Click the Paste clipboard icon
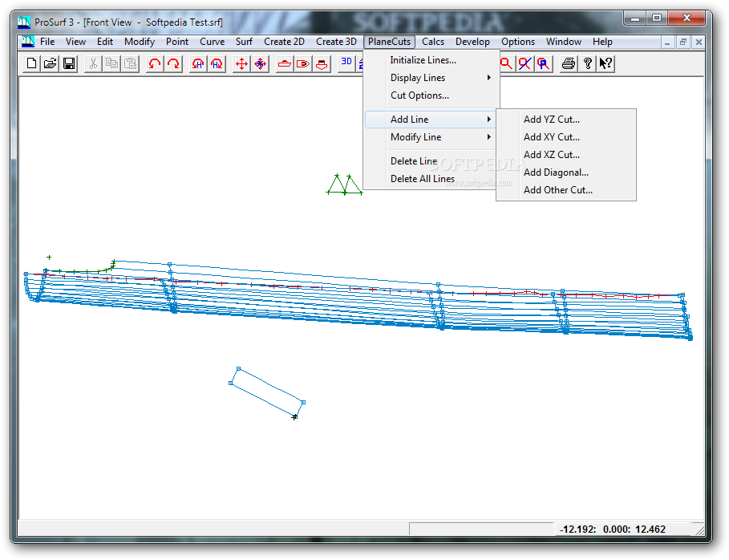Viewport: 729px width, 560px height. pos(130,63)
